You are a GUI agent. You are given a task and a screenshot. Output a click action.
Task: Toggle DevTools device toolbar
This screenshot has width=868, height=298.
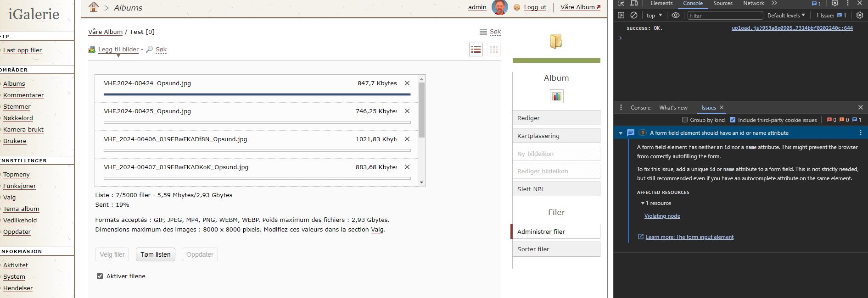tap(634, 3)
